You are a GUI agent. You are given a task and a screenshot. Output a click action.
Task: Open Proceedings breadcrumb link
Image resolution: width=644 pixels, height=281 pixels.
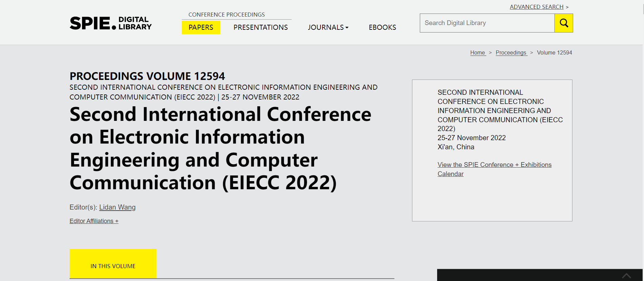(511, 52)
